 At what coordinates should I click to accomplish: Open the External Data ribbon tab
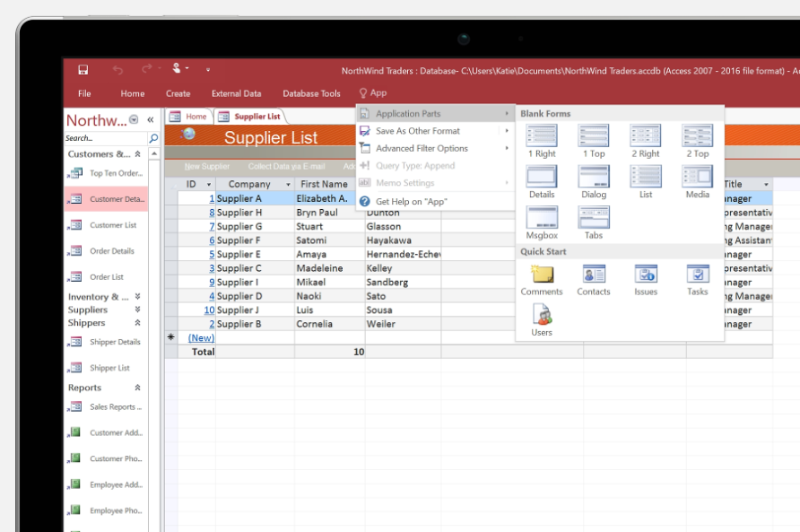point(236,93)
